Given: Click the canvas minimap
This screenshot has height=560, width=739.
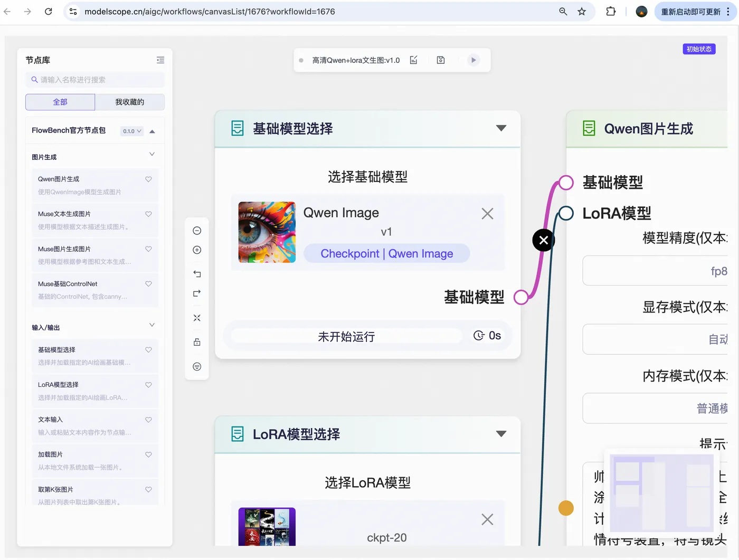Looking at the screenshot, I should pos(662,493).
